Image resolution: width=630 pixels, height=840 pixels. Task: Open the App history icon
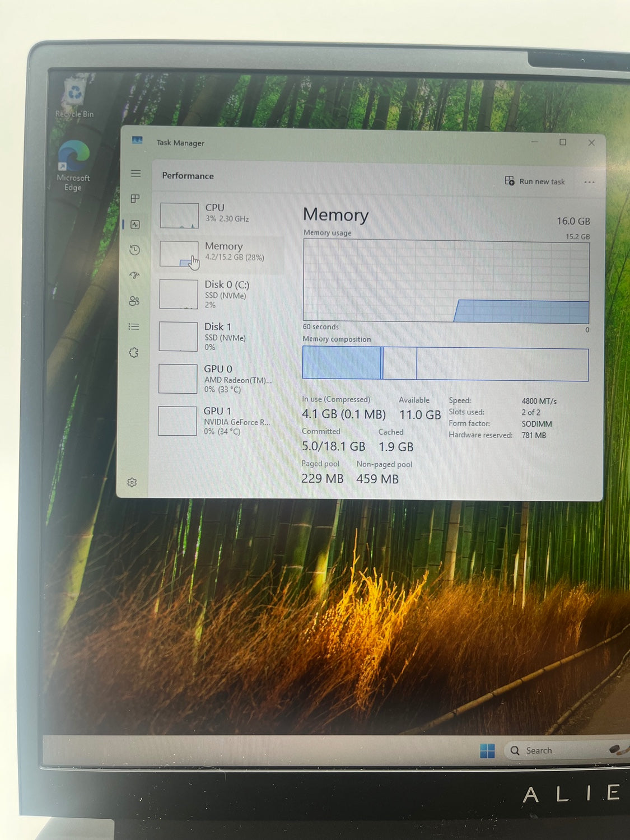(134, 250)
